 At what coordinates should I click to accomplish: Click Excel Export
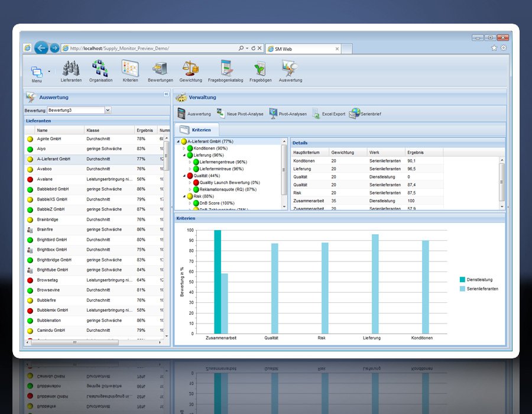(329, 114)
